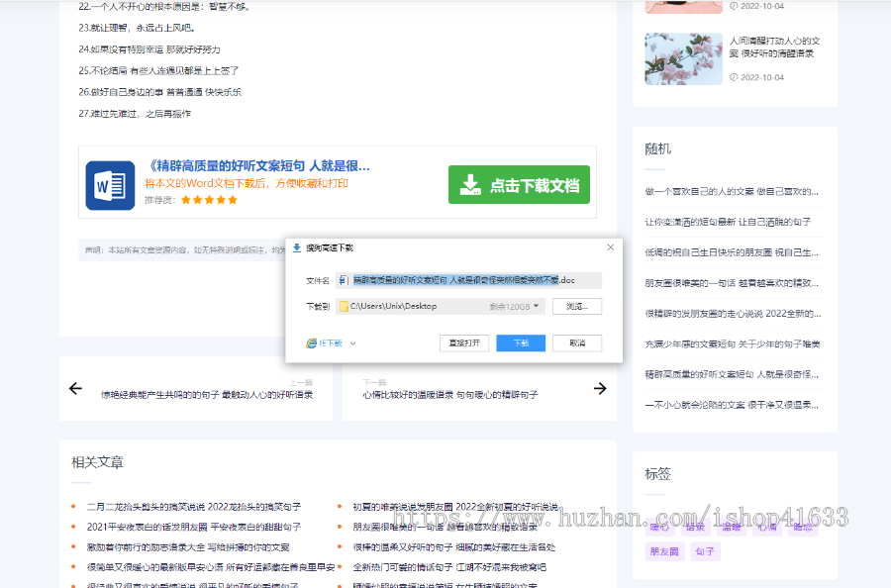Open related article 2021平安夜表白的话发朋友圈
This screenshot has width=891, height=588.
pyautogui.click(x=194, y=528)
